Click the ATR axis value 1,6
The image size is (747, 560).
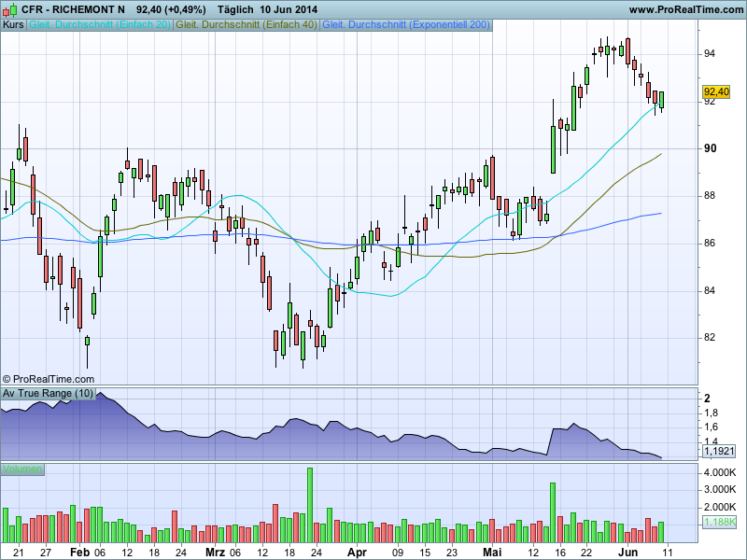pyautogui.click(x=711, y=427)
